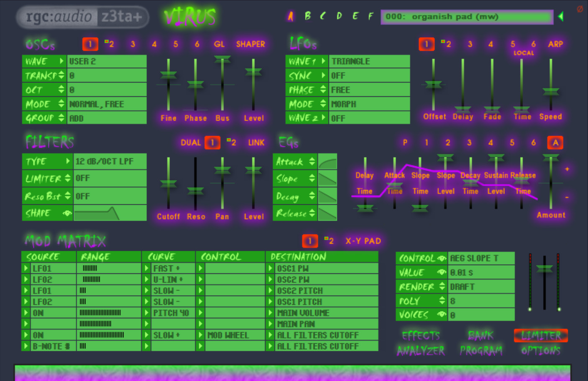Open the LFO SYNC dropdown arrow
The height and width of the screenshot is (381, 588).
[x=323, y=75]
